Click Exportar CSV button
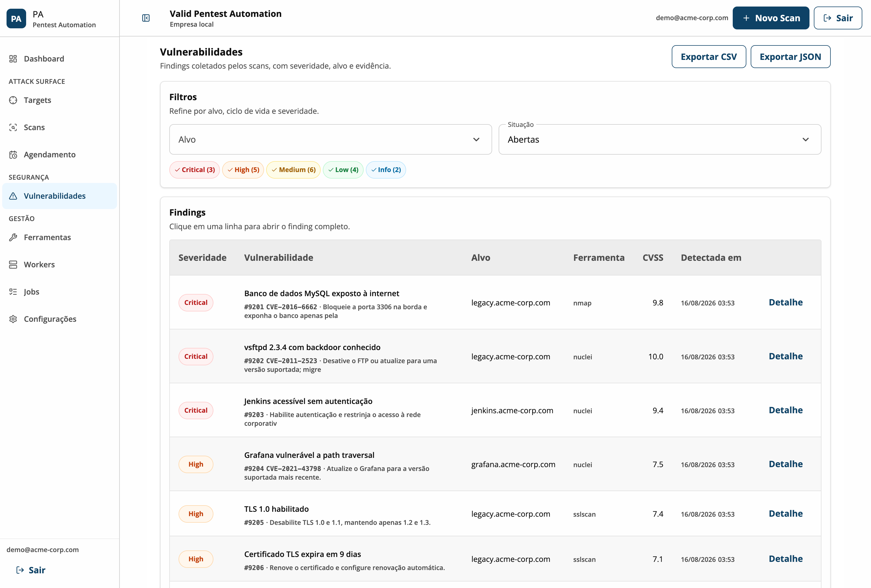This screenshot has height=588, width=871. [x=708, y=57]
